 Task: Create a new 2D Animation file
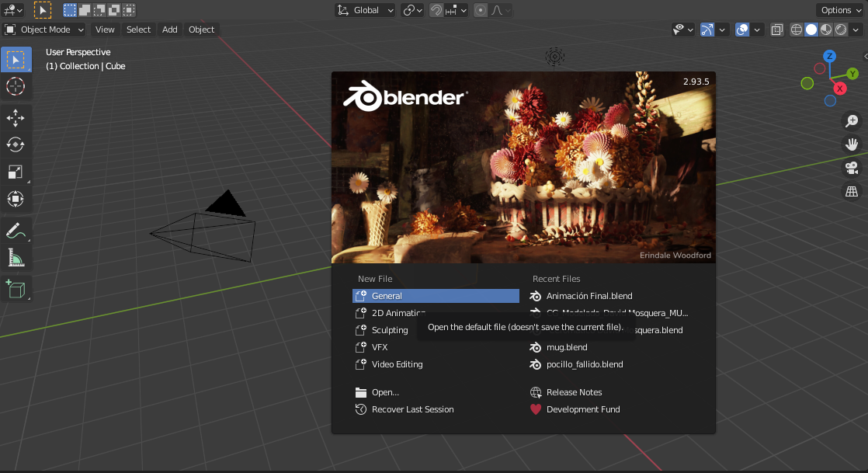(x=436, y=313)
